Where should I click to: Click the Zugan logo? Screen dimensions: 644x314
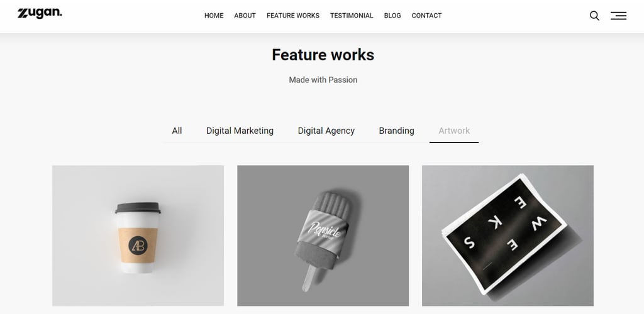coord(40,14)
